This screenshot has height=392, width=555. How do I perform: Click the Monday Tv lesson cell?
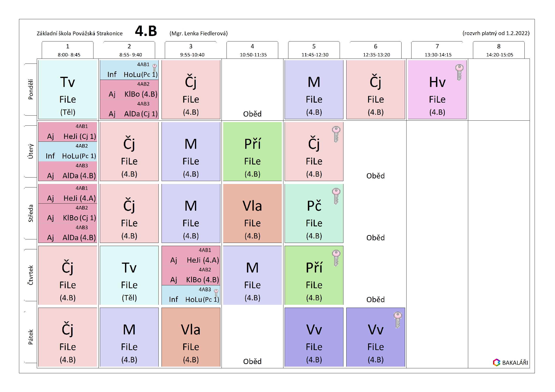68,89
